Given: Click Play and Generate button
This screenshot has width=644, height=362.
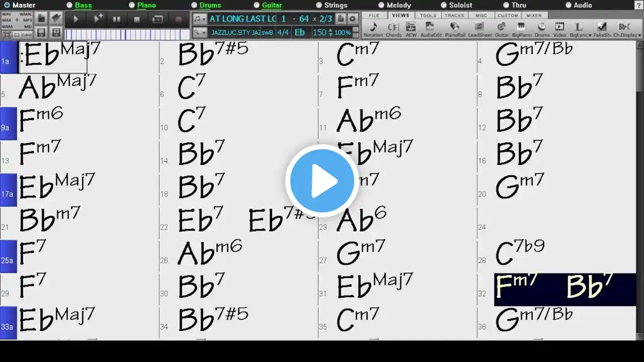Looking at the screenshot, I should [98, 19].
